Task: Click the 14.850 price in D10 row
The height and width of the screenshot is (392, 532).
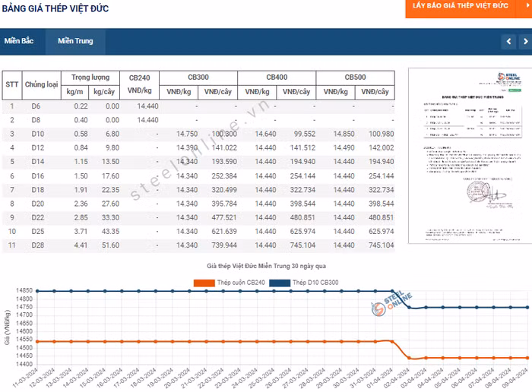Action: (x=344, y=134)
